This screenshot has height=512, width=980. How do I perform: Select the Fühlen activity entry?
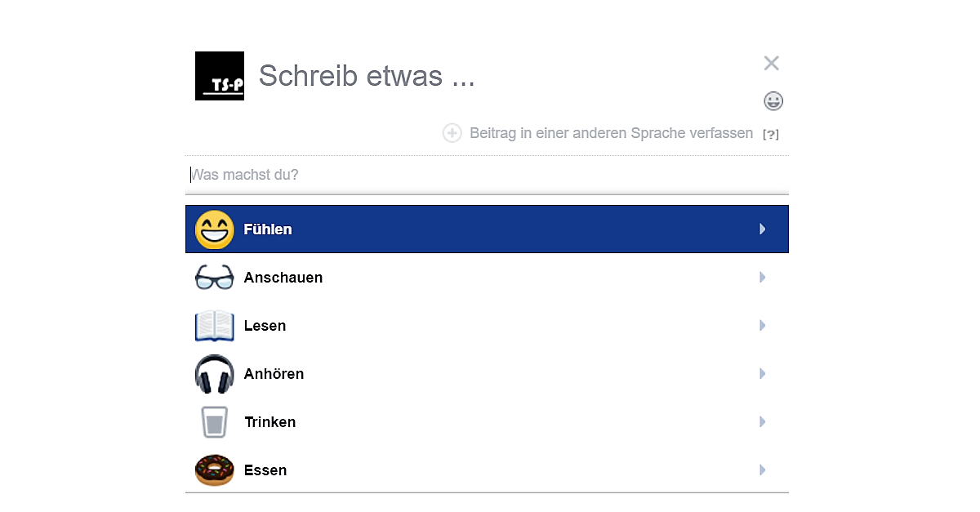(x=268, y=229)
